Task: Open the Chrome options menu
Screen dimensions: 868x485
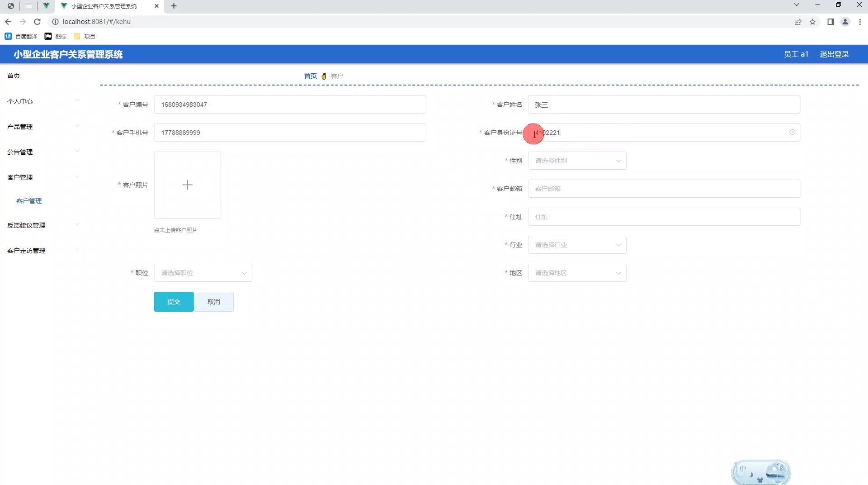Action: 860,22
